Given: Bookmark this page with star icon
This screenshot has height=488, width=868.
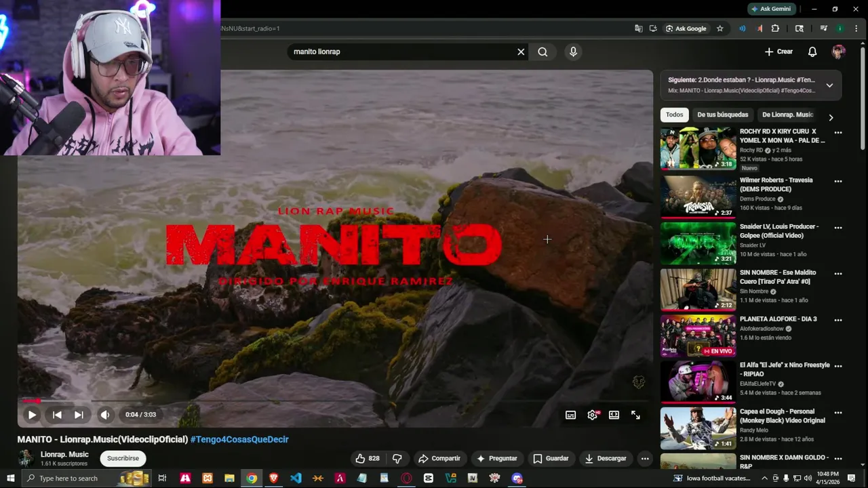Looking at the screenshot, I should [x=720, y=28].
